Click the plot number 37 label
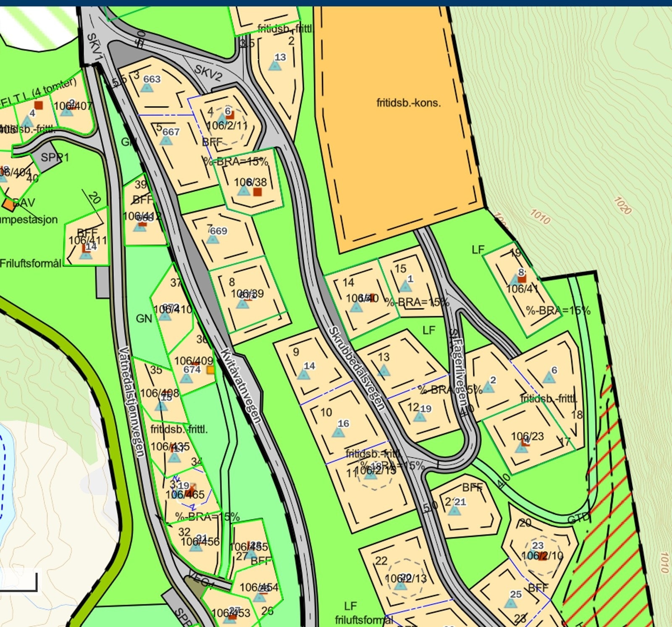Image resolution: width=672 pixels, height=627 pixels. click(176, 283)
